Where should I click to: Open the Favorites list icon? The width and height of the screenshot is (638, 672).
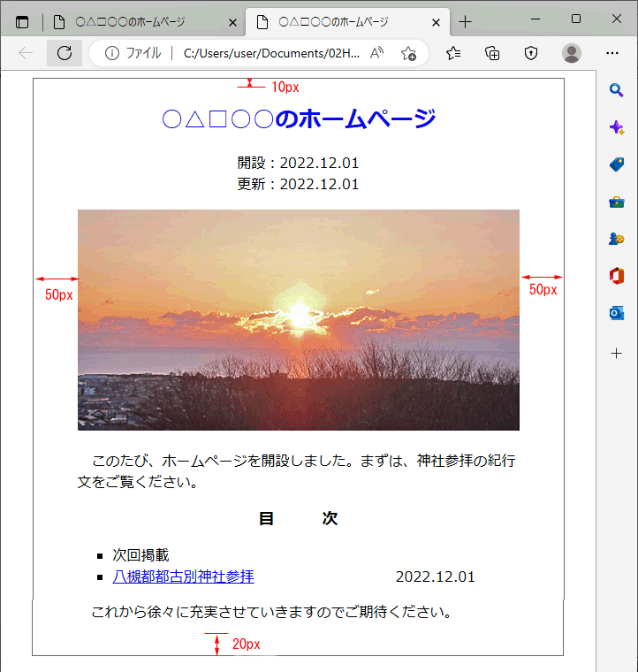(x=453, y=53)
